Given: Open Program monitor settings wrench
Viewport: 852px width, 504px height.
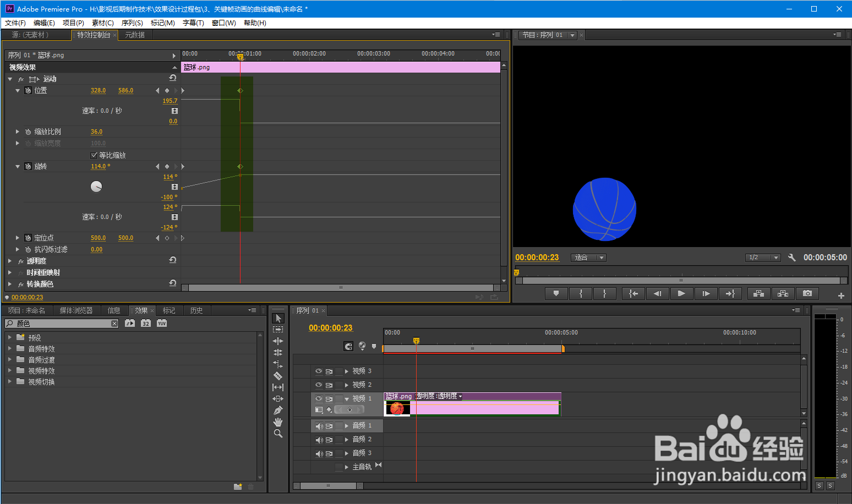Looking at the screenshot, I should (792, 258).
